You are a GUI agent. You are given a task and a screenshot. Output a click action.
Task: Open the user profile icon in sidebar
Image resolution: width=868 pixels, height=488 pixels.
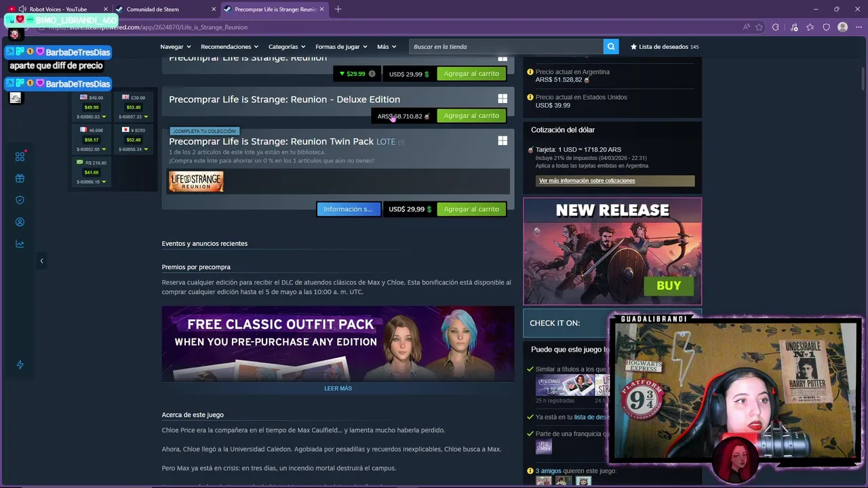(20, 222)
